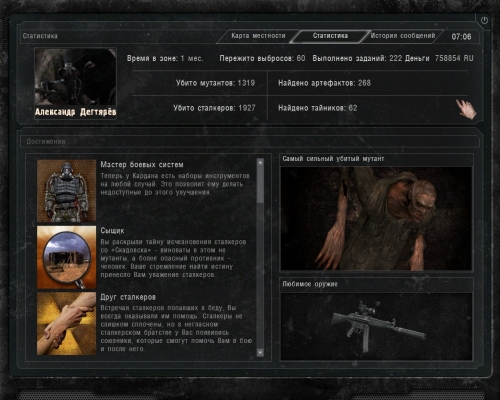Viewport: 500px width, 400px height.
Task: Select the Друг сталкеров handshake achievement icon
Action: [66, 324]
